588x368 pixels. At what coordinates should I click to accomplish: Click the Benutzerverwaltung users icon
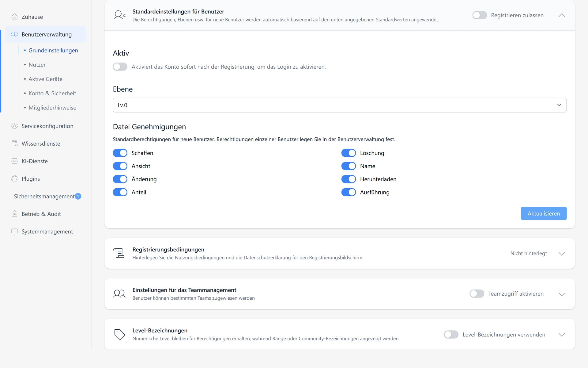[14, 34]
